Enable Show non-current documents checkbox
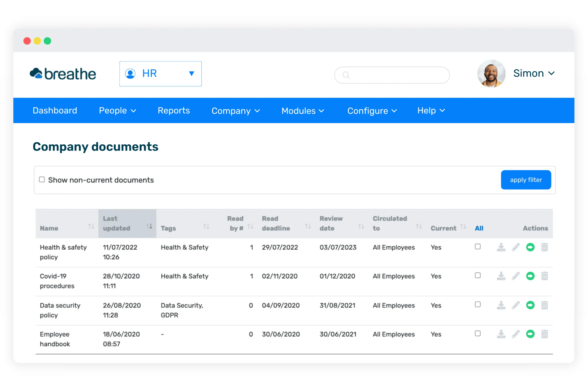 click(x=42, y=180)
